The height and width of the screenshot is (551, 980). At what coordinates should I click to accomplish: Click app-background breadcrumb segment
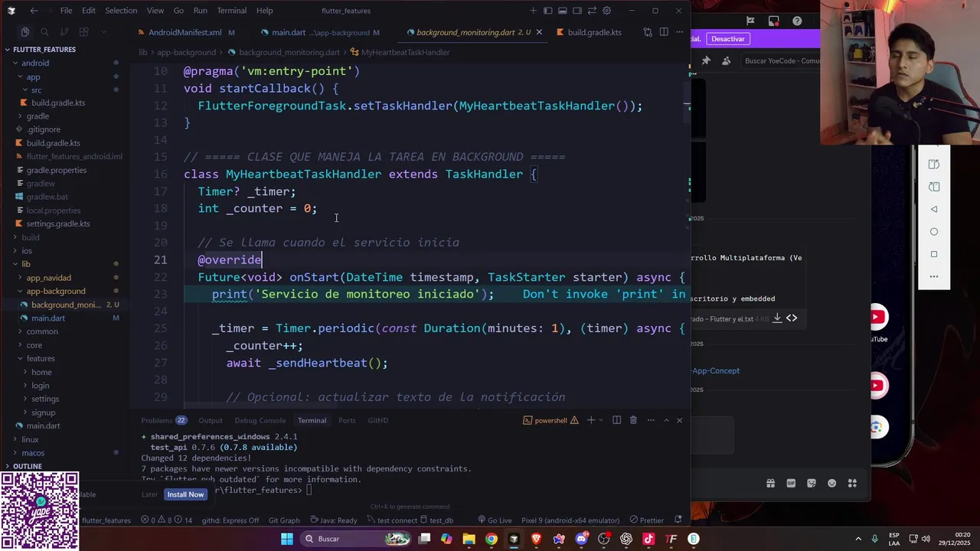point(186,53)
